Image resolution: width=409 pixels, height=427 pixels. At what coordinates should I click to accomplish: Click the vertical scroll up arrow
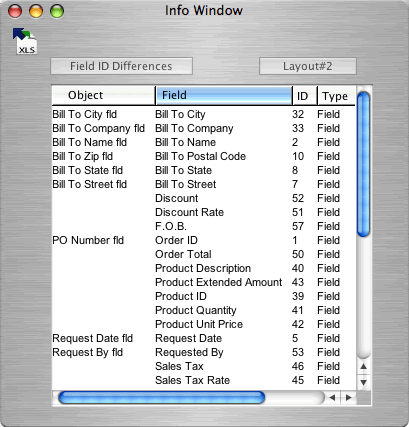pyautogui.click(x=364, y=366)
